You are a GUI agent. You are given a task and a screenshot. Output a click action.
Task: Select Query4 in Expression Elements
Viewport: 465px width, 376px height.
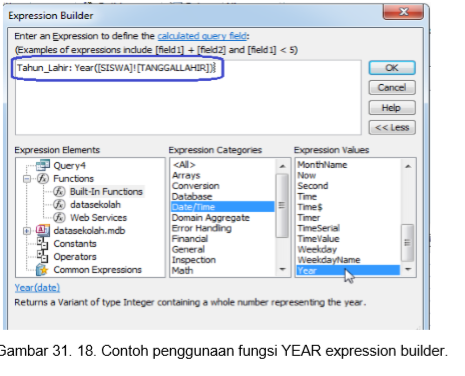coord(69,165)
